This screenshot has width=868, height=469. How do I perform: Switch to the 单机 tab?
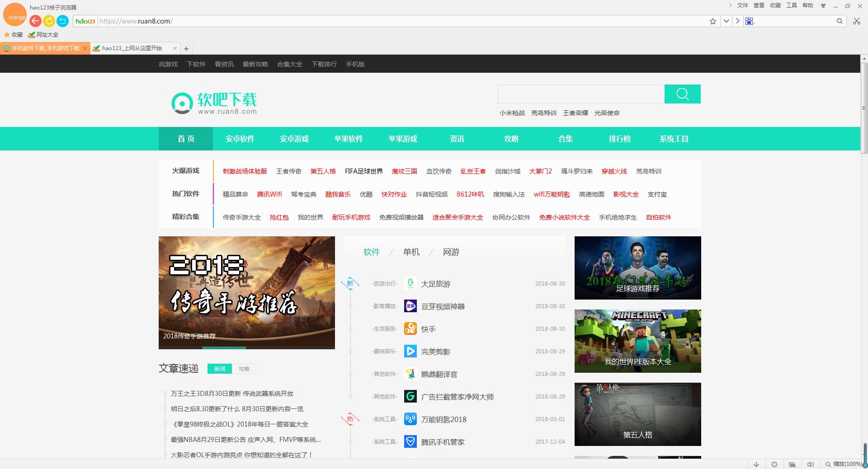point(411,252)
